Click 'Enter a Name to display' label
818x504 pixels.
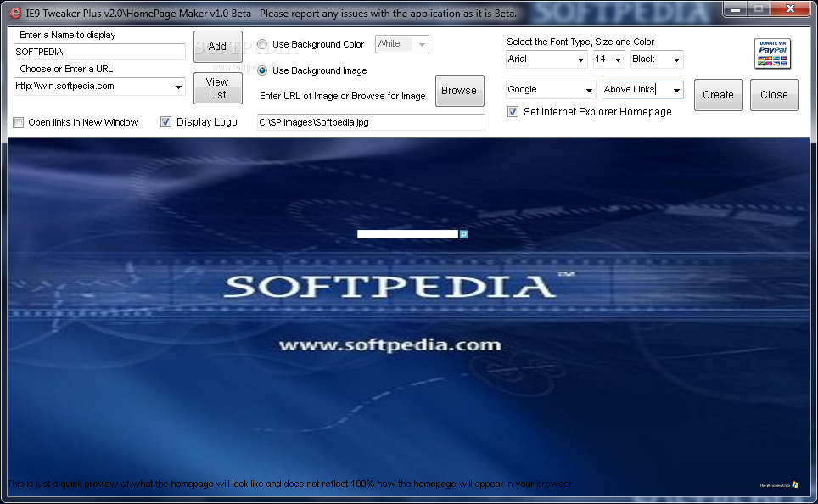(68, 35)
